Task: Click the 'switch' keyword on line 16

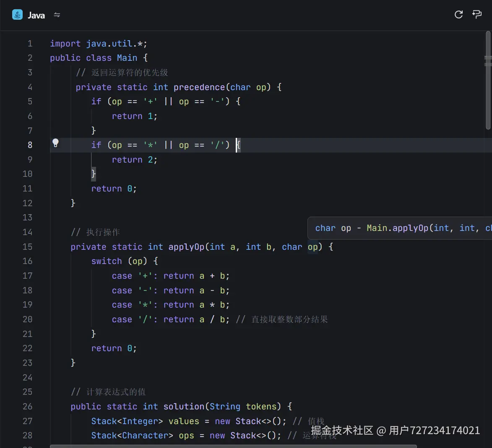Action: pos(107,261)
